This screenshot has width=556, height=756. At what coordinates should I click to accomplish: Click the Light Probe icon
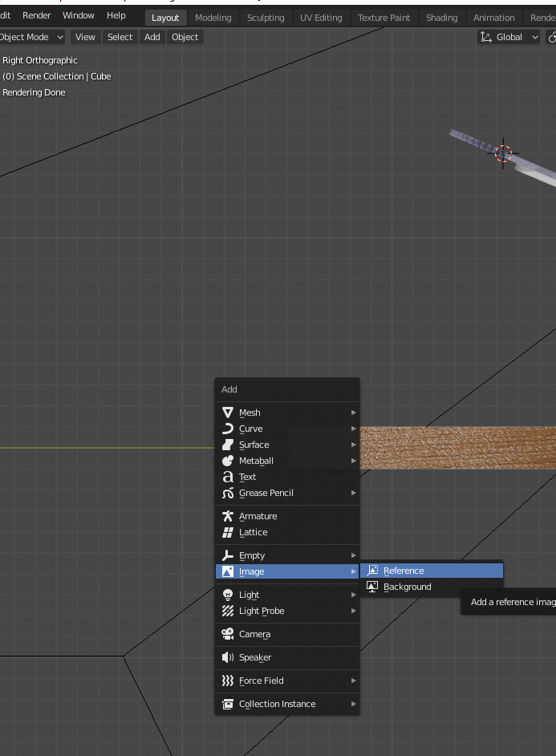(x=228, y=611)
